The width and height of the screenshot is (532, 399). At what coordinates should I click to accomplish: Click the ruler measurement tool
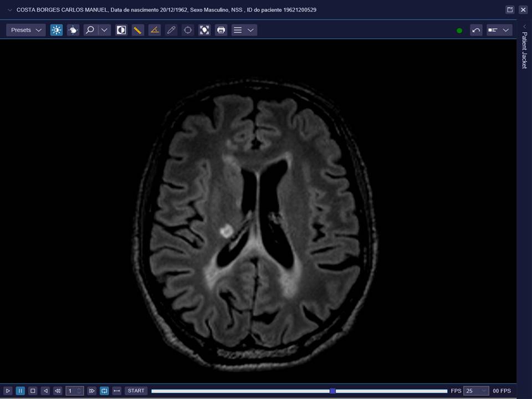137,30
